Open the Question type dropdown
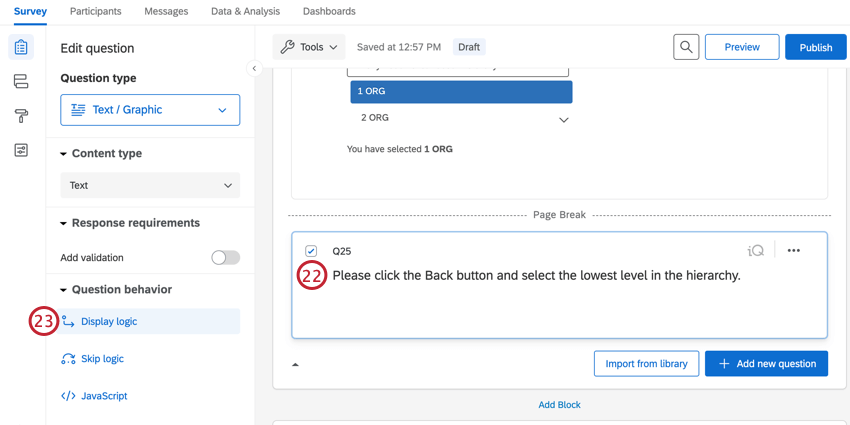Image resolution: width=850 pixels, height=425 pixels. pyautogui.click(x=150, y=110)
